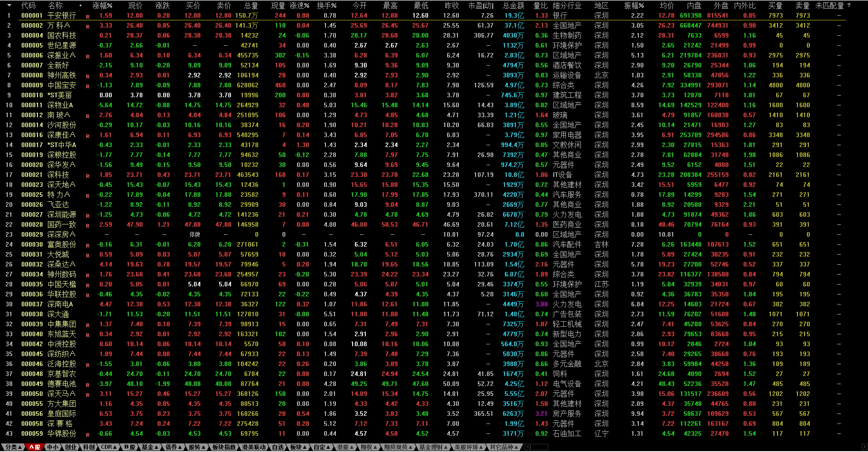This screenshot has width=868, height=452.
Task: Click the tab bar scroll-left arrow at bottom
Action: tap(527, 447)
